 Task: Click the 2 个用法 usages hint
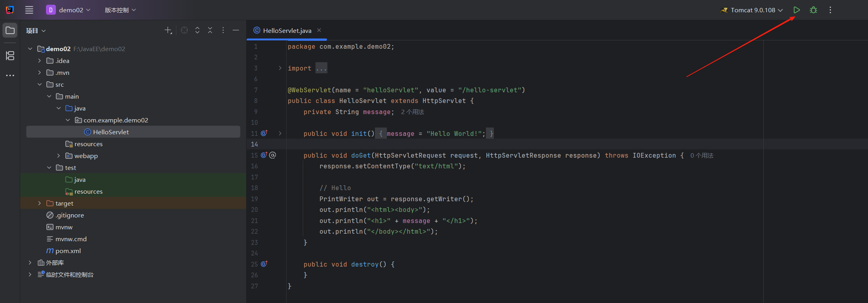413,112
